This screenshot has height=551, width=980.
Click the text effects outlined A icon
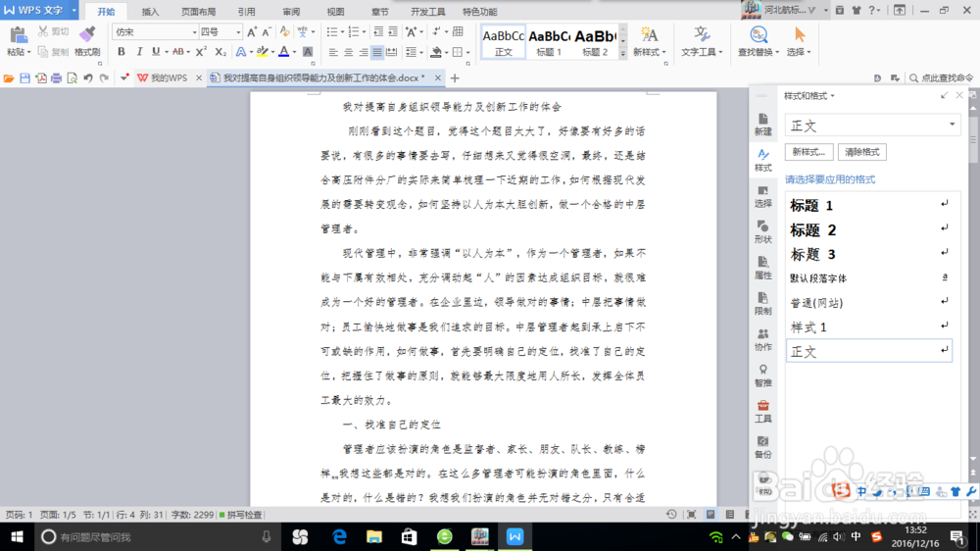(241, 53)
